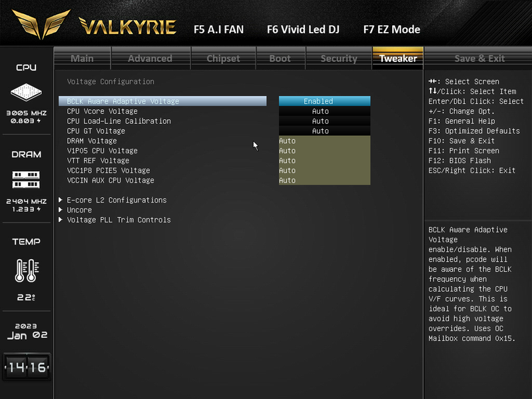Switch to F7 EZ Mode
This screenshot has height=399, width=532.
(392, 29)
